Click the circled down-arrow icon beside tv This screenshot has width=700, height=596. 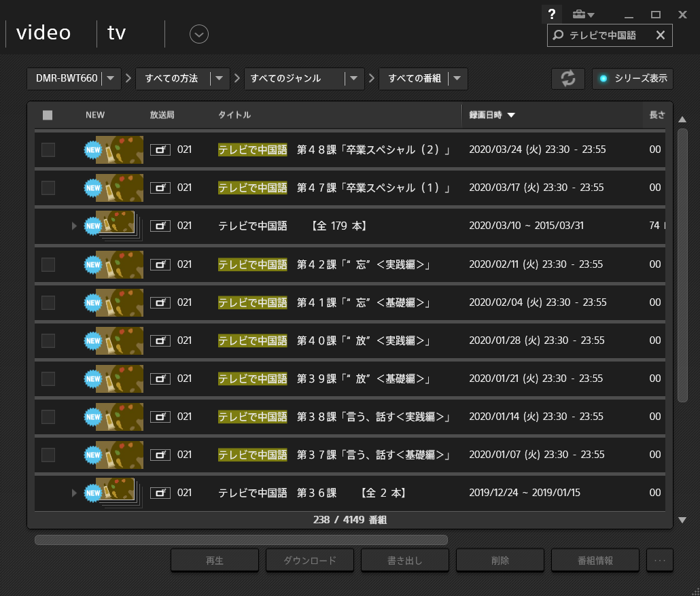(x=199, y=33)
